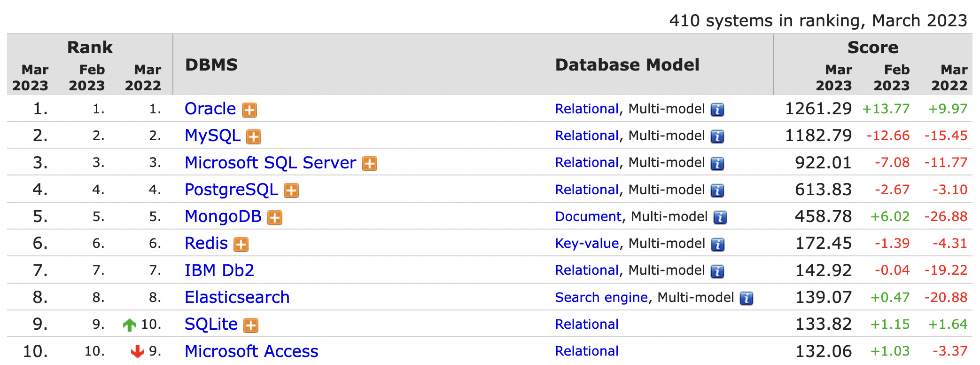Click the plus icon beside Microsoft SQL Server
980x365 pixels.
(370, 164)
